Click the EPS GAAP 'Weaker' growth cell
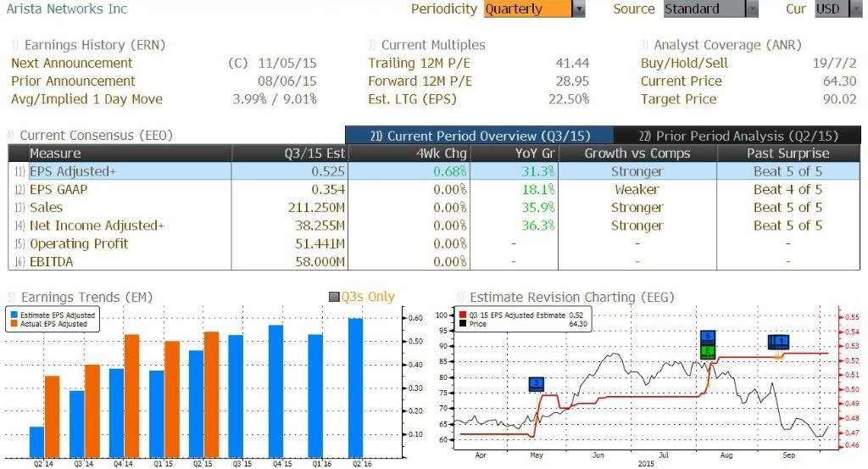The width and height of the screenshot is (868, 469). tap(637, 189)
